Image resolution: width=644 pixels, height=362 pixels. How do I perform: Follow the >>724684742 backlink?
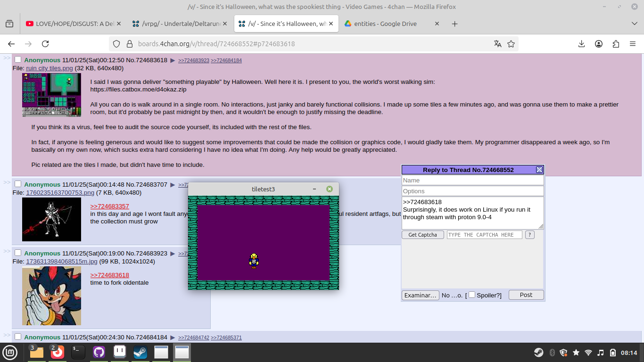click(193, 337)
